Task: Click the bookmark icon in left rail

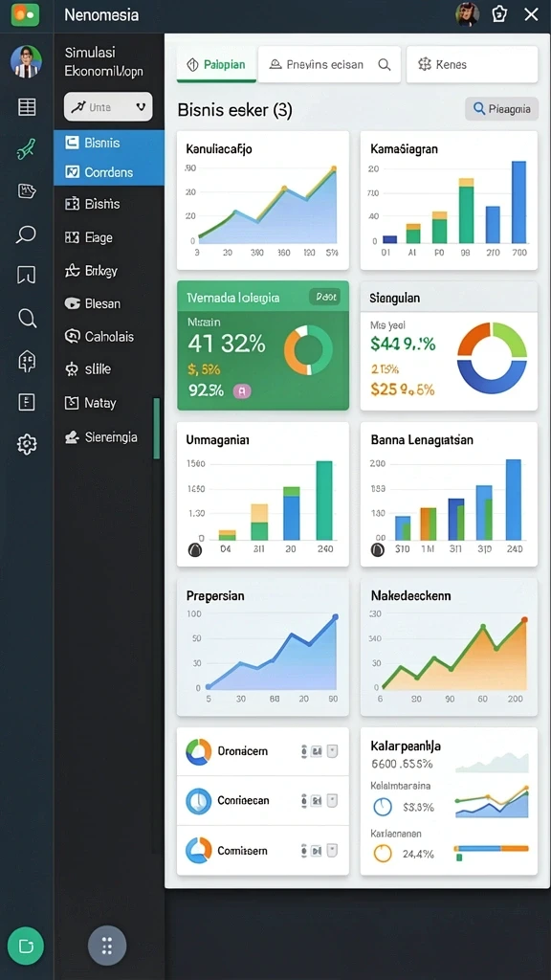Action: click(26, 275)
